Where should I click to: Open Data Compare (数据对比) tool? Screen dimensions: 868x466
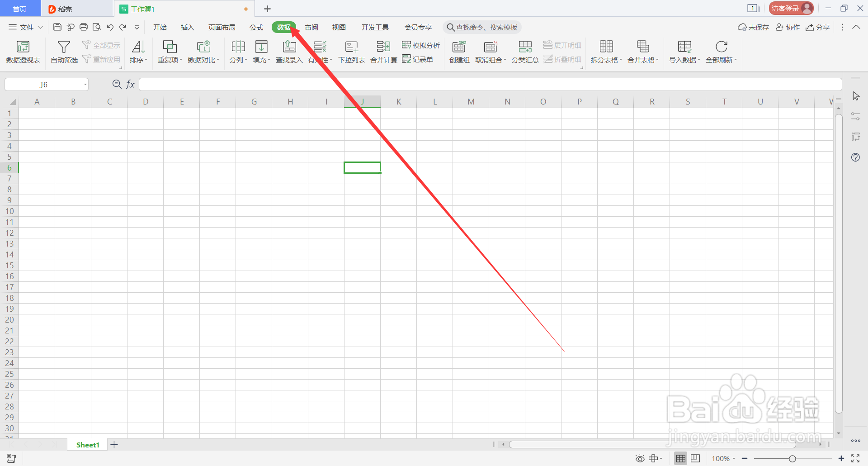coord(203,52)
